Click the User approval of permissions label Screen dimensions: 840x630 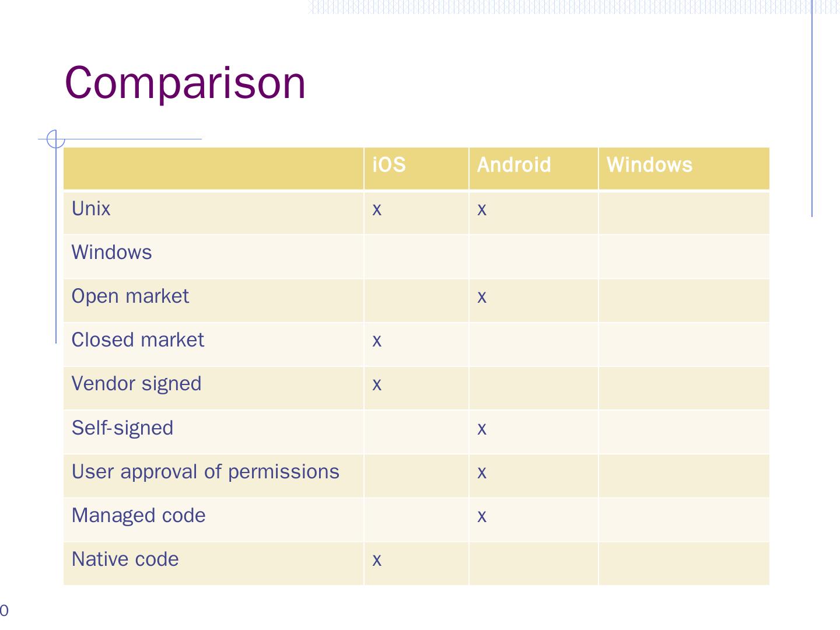[205, 471]
